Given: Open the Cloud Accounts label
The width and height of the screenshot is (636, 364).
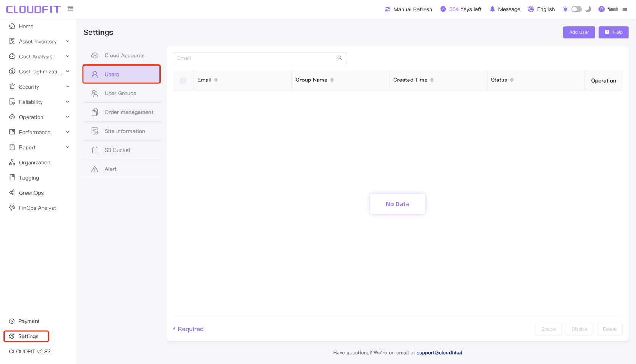Looking at the screenshot, I should (125, 55).
